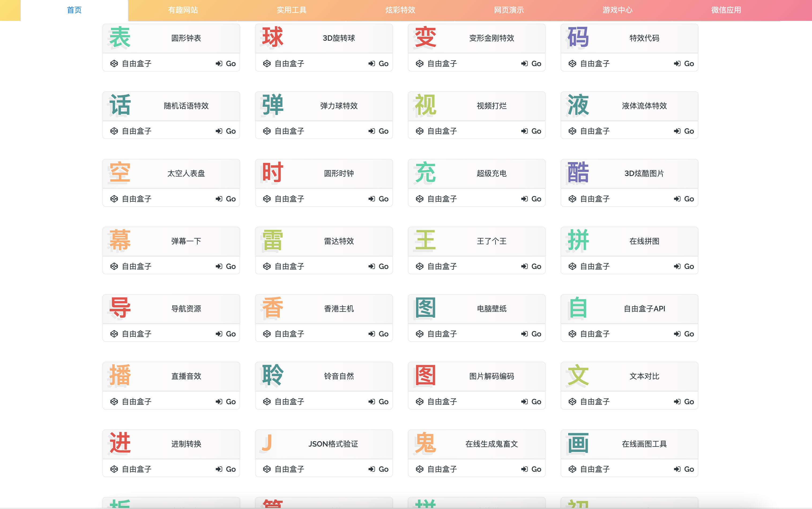The image size is (812, 509).
Task: Select the 实用工具 tab
Action: point(292,10)
